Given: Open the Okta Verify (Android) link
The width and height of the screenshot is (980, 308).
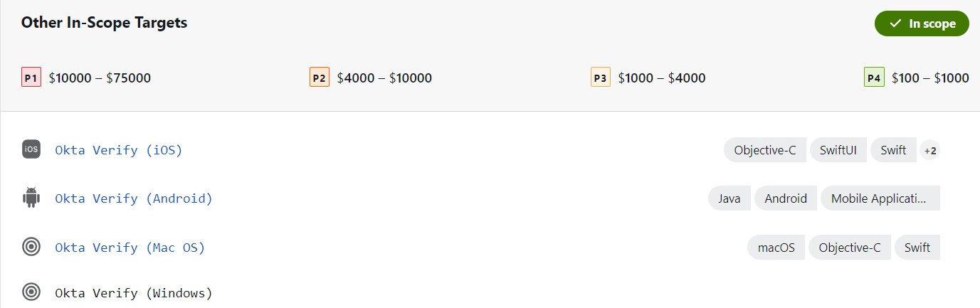Looking at the screenshot, I should (134, 198).
